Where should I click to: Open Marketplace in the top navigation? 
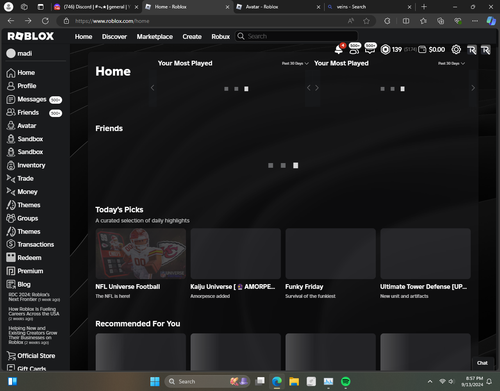(155, 36)
